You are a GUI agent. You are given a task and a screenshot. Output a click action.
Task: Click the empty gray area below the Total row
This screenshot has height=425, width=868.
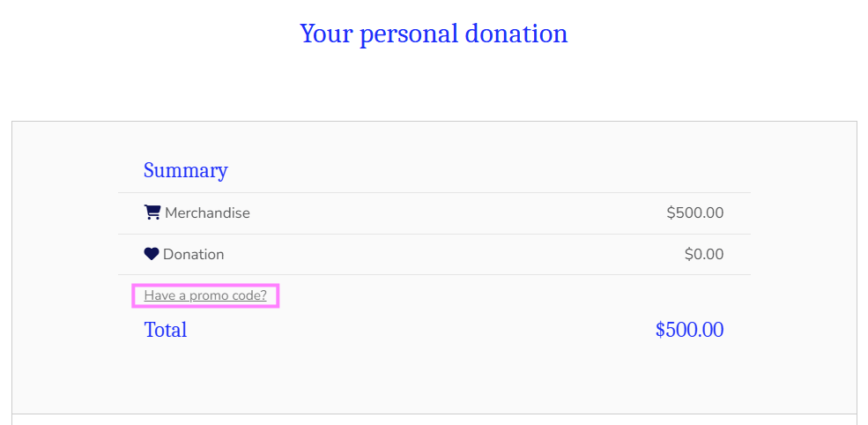pyautogui.click(x=434, y=379)
